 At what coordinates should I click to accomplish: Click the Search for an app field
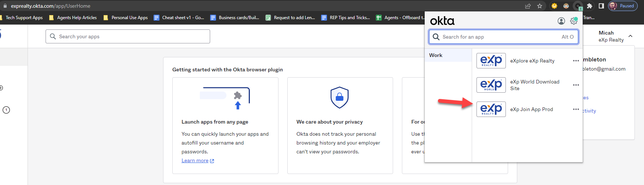pos(500,37)
